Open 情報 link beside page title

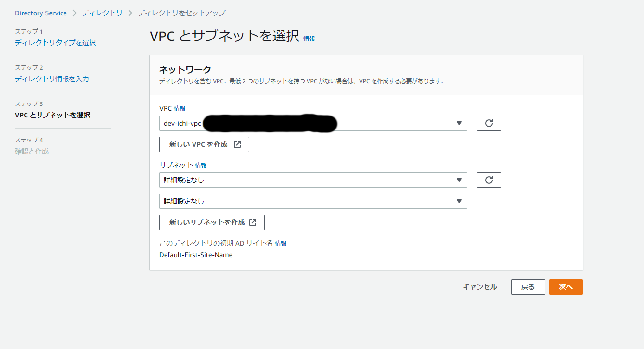coord(309,39)
